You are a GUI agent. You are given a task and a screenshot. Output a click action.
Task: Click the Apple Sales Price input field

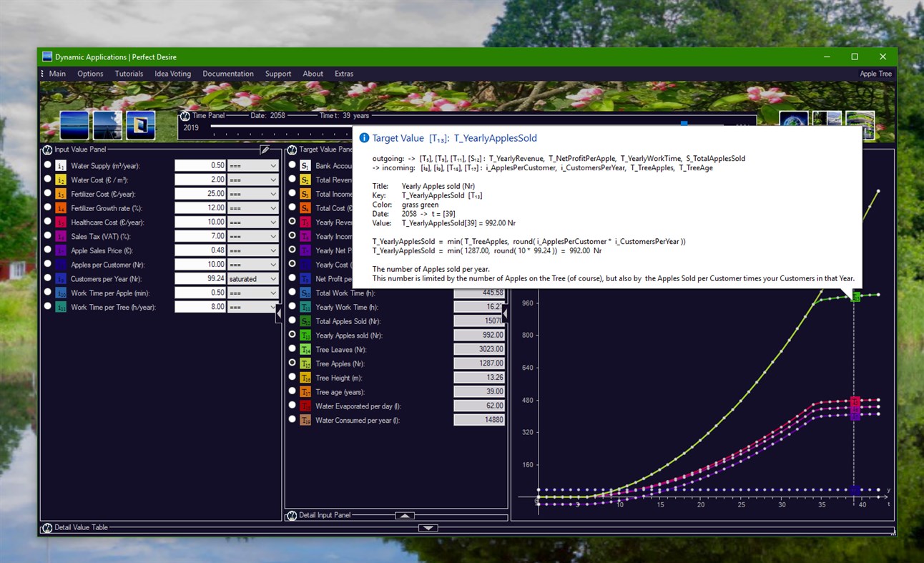200,250
